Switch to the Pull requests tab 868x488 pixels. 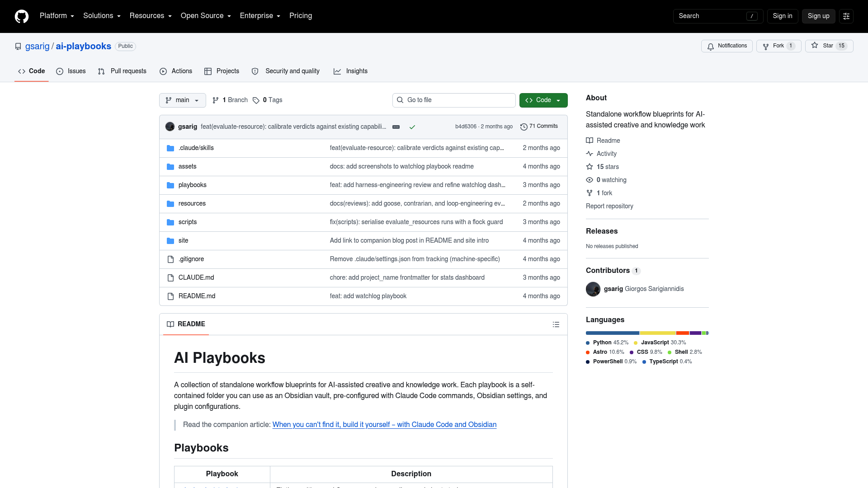pyautogui.click(x=122, y=71)
